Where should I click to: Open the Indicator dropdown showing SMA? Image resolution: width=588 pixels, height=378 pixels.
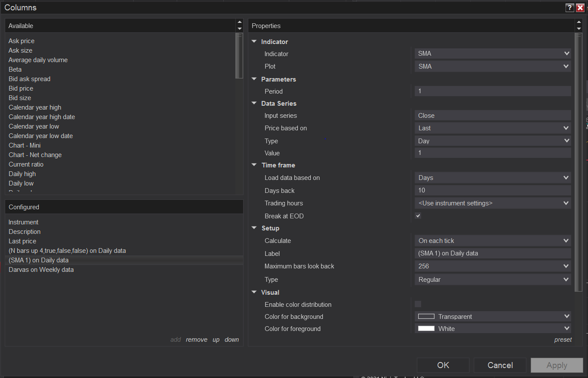coord(493,54)
